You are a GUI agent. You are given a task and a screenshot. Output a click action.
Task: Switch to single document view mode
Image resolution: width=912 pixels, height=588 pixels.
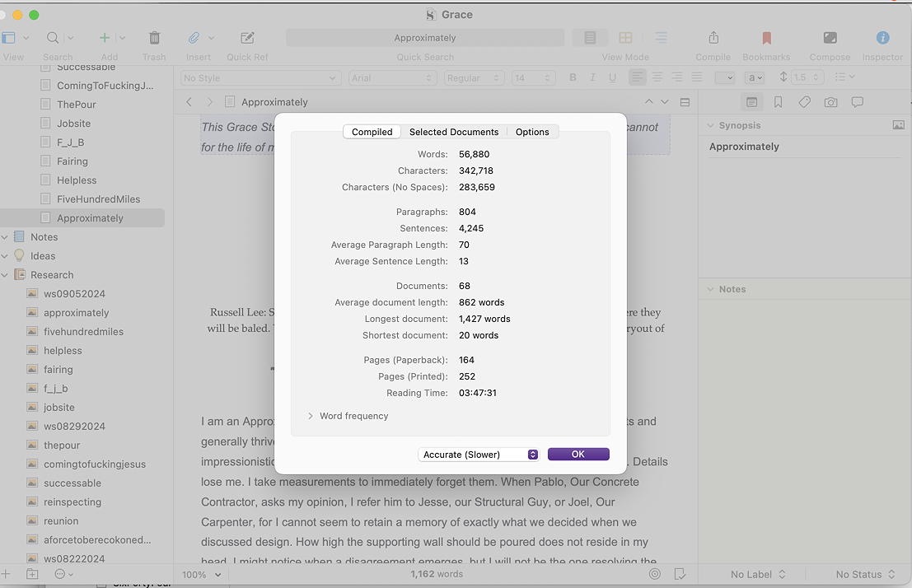pyautogui.click(x=590, y=38)
